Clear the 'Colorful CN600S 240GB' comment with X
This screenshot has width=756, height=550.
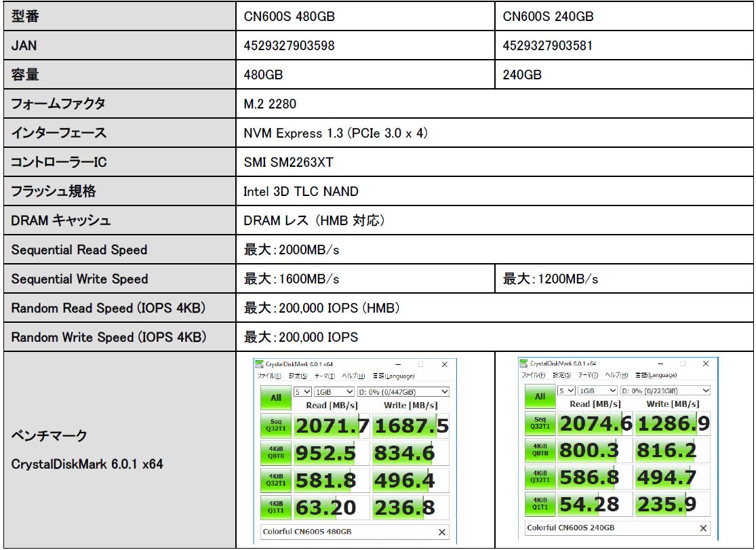pos(703,528)
